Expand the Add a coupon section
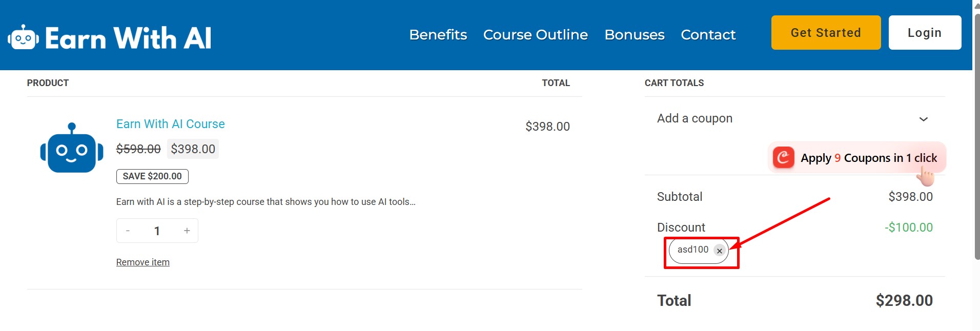The image size is (980, 331). point(695,118)
